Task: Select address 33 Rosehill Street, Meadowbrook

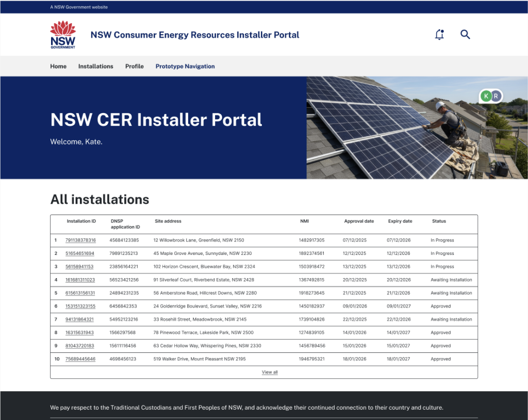Action: pos(200,319)
